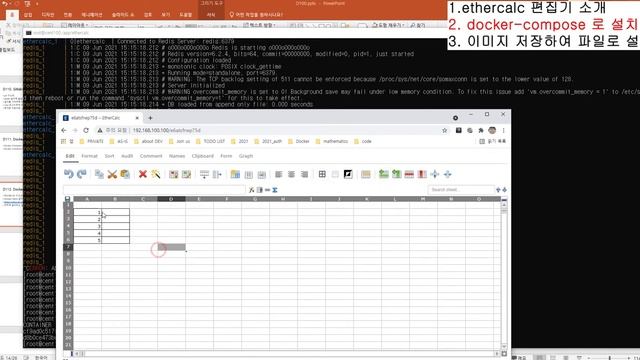Click the Unlock cell icon
The height and width of the screenshot is (360, 640).
(187, 174)
